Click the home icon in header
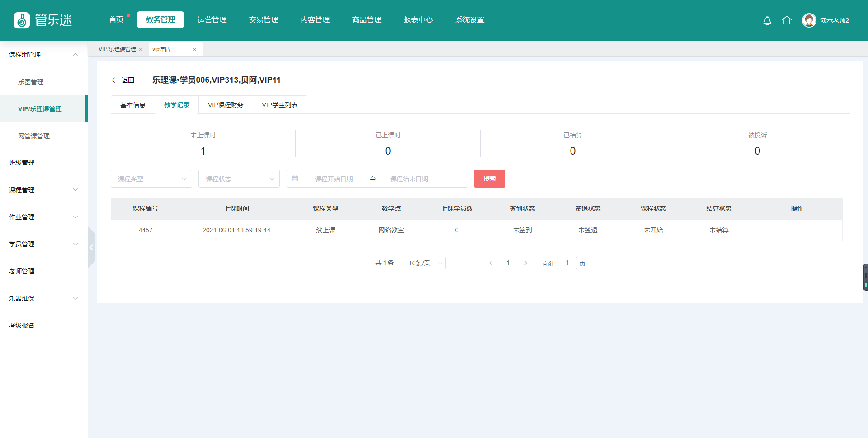Viewport: 868px width, 438px height. (787, 20)
